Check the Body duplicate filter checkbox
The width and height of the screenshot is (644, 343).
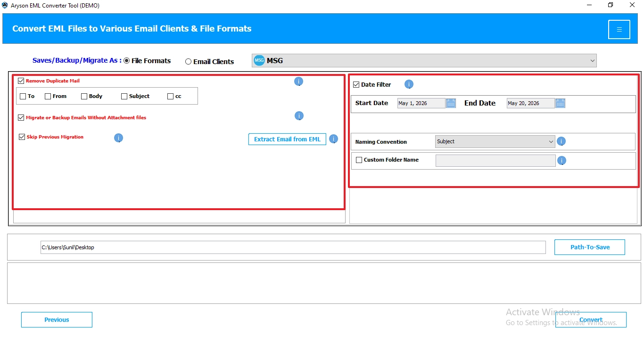pos(84,96)
